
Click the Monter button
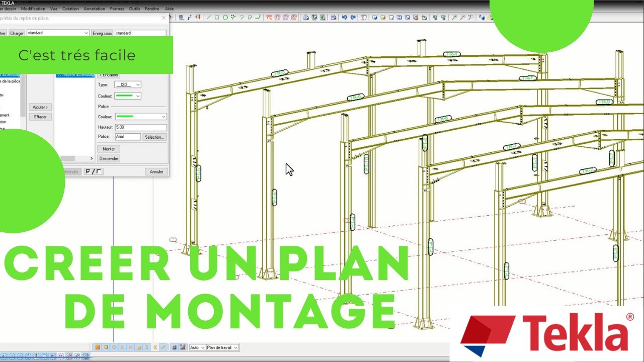[x=109, y=149]
